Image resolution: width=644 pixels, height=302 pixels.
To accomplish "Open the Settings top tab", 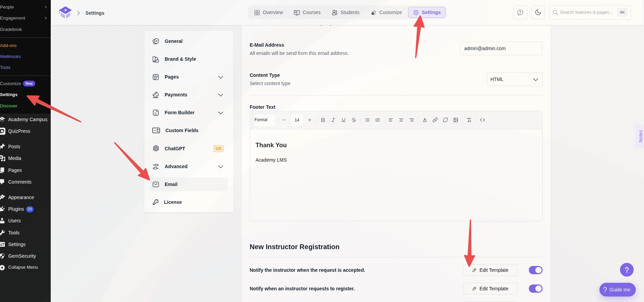I will (x=427, y=12).
